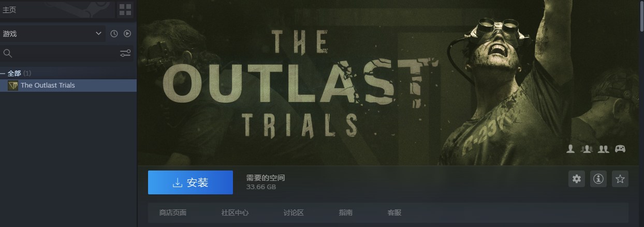Click the recent activity clock icon

[114, 34]
